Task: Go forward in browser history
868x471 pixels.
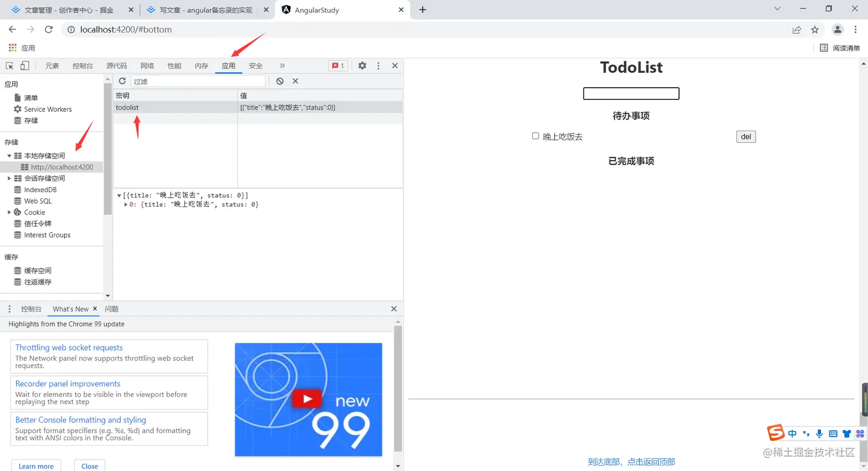Action: (30, 29)
